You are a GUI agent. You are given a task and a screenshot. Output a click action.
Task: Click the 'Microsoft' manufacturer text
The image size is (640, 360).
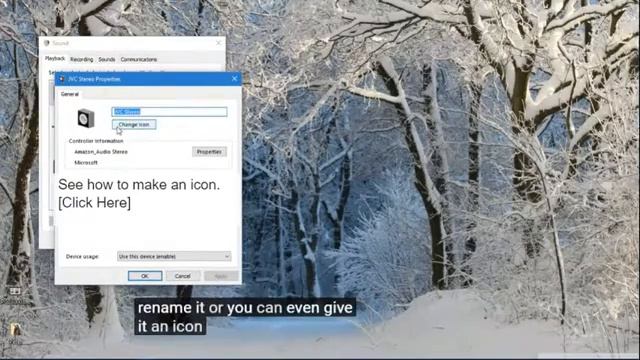(x=86, y=162)
